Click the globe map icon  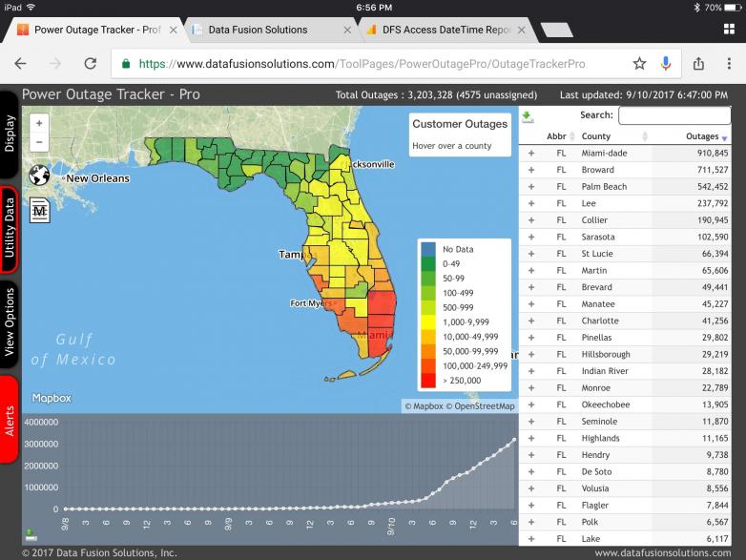tap(39, 176)
